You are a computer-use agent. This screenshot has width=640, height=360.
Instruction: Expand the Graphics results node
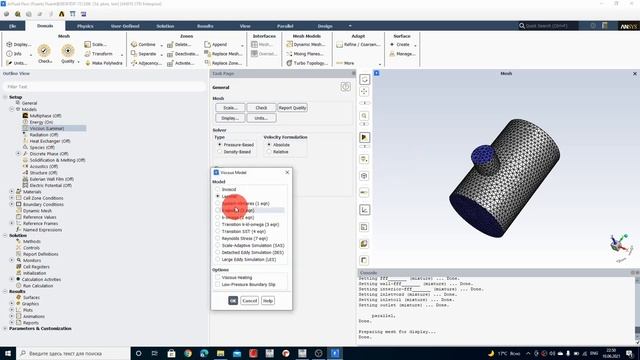pos(12,304)
